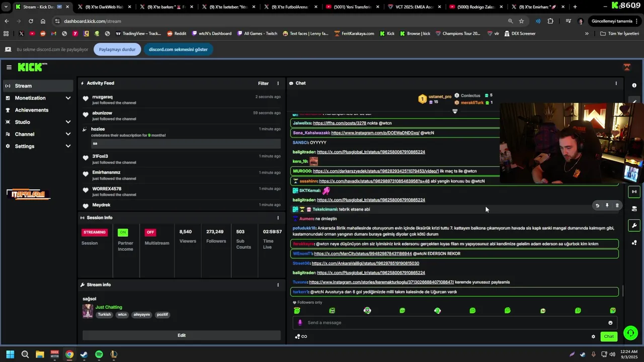Click the last green emote in quick row
The height and width of the screenshot is (362, 644).
613,311
